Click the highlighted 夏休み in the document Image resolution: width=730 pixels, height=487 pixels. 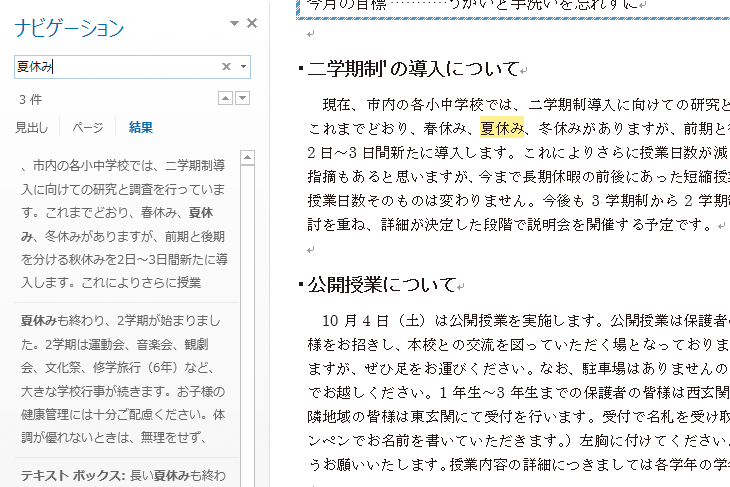click(x=502, y=128)
